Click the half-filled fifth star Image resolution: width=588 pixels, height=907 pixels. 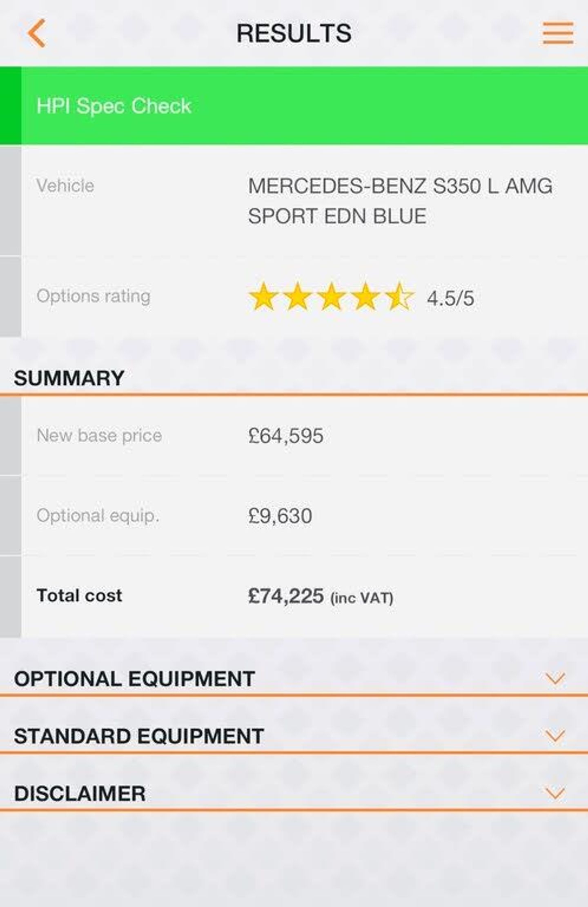399,297
